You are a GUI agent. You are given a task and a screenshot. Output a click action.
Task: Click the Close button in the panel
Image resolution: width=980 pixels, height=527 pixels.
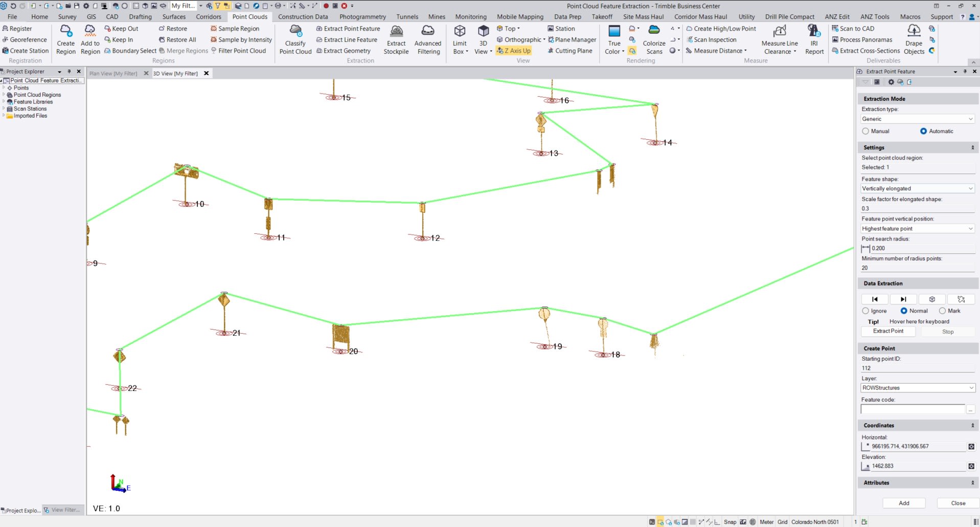958,503
